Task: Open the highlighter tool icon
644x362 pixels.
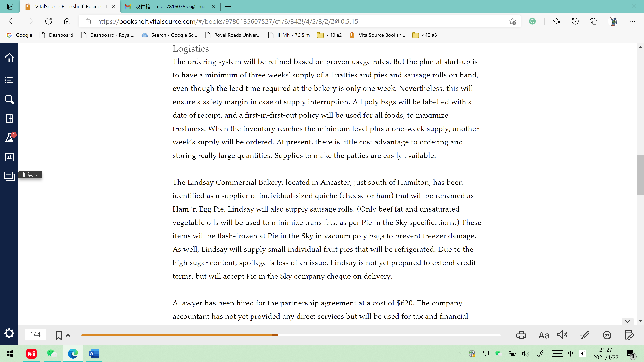Action: [585, 335]
